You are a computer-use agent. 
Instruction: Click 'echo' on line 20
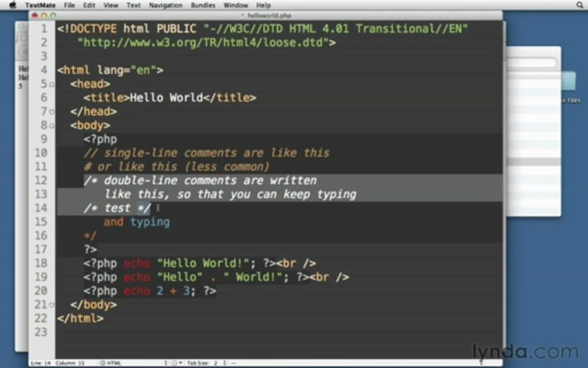point(137,291)
